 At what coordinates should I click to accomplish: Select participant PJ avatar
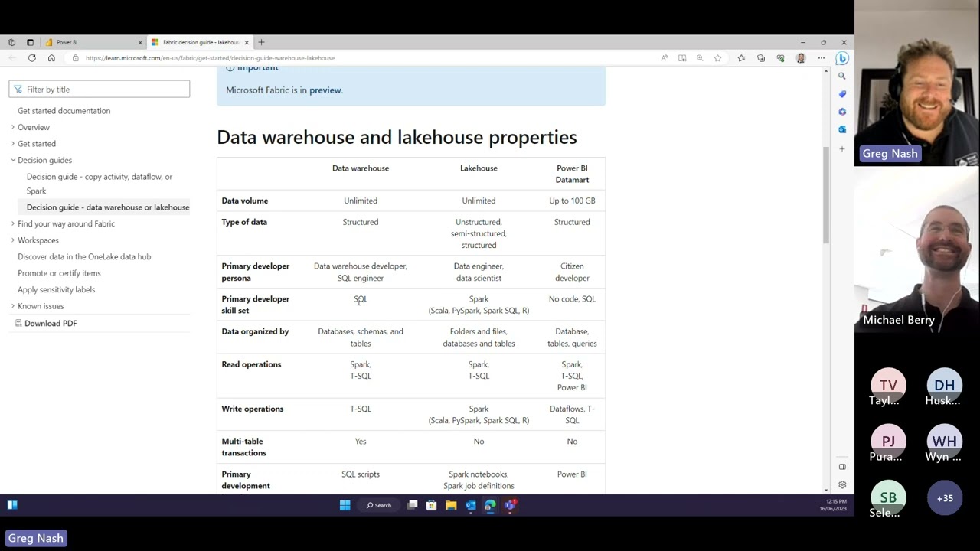(x=888, y=442)
